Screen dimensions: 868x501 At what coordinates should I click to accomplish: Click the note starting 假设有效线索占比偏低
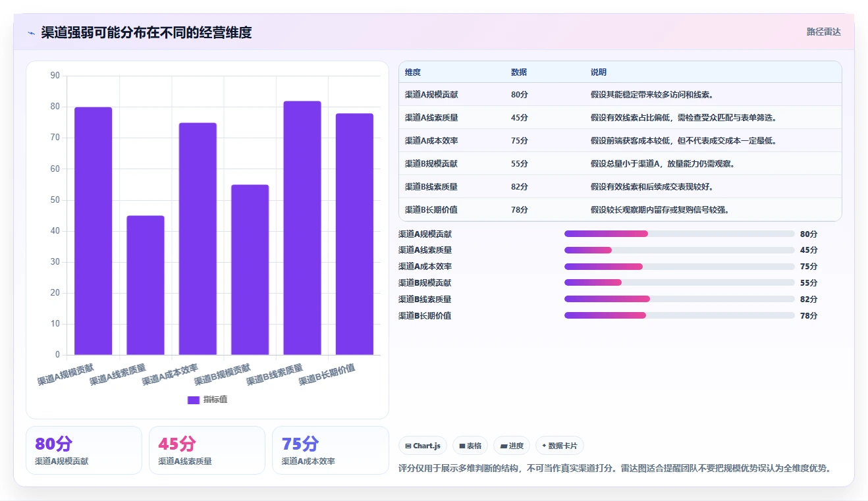[686, 117]
